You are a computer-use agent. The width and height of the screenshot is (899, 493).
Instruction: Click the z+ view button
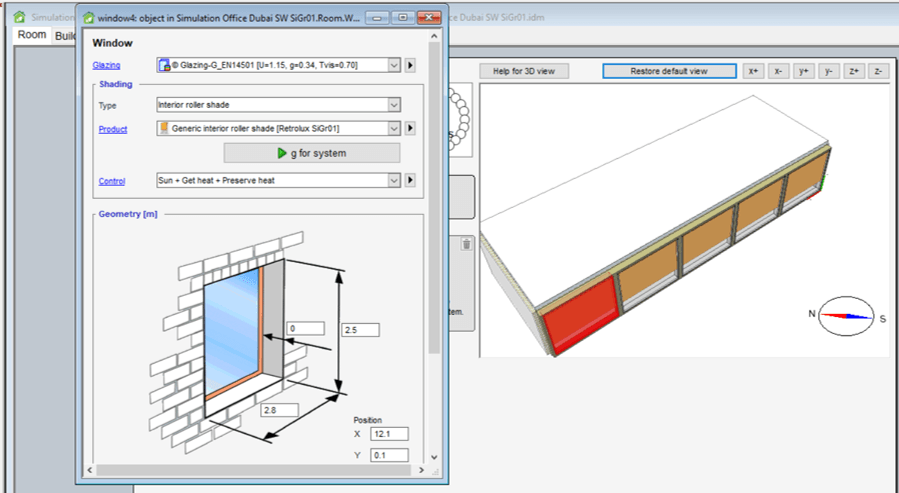(854, 71)
